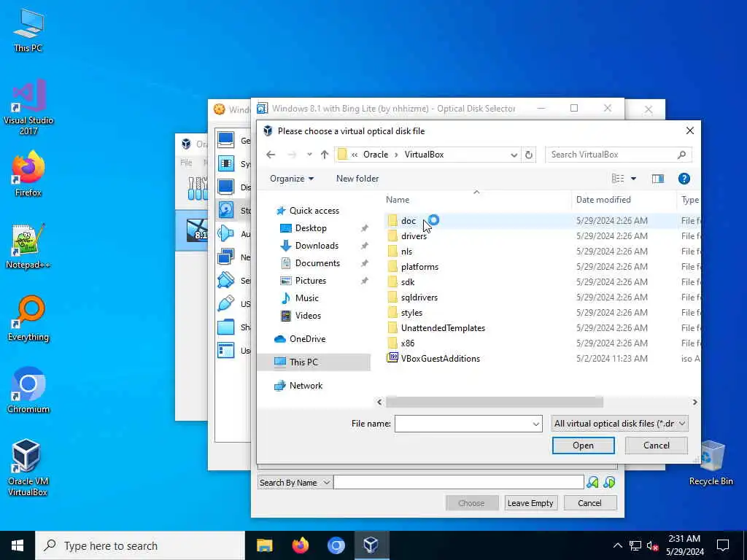747x560 pixels.
Task: Go up one folder level arrow
Action: (325, 155)
